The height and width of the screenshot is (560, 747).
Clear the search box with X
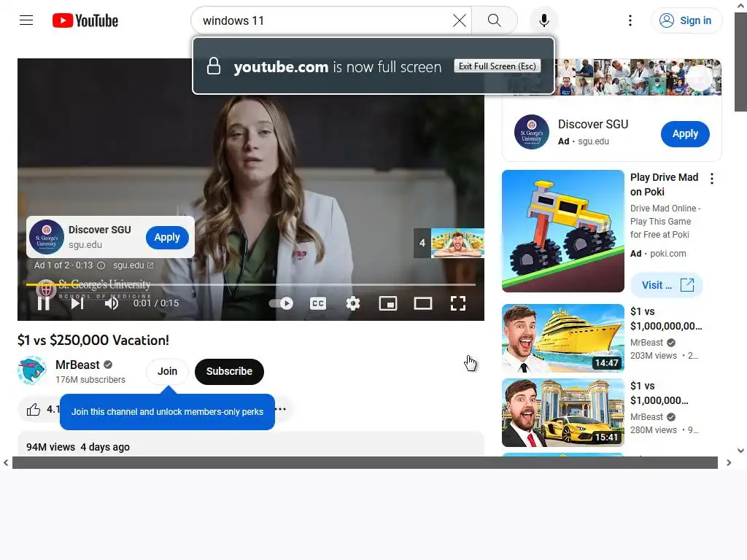point(460,20)
